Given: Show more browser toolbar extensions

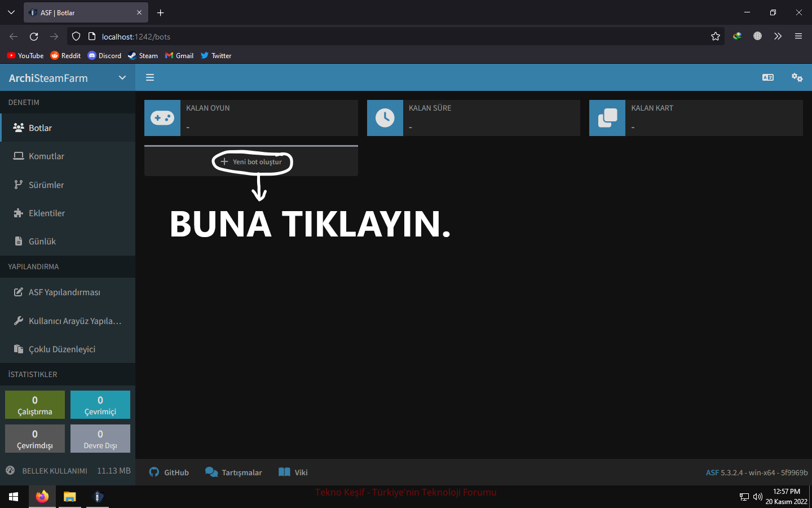Looking at the screenshot, I should click(778, 37).
